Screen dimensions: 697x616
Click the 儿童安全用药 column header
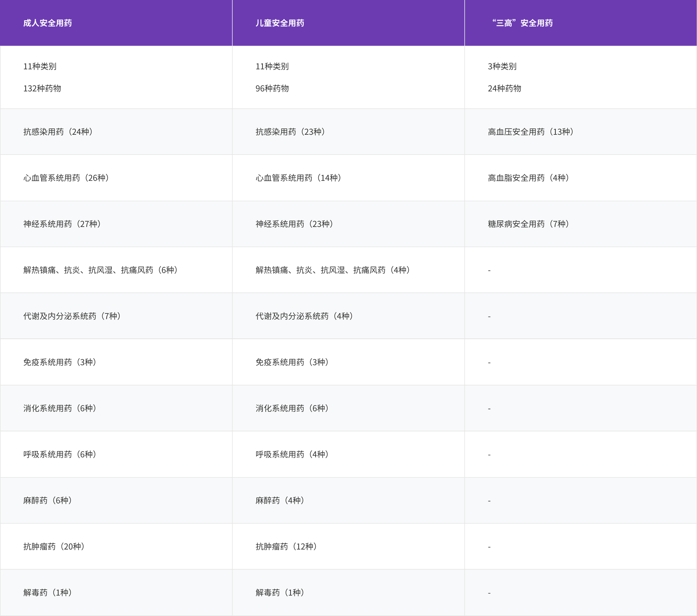tap(280, 23)
